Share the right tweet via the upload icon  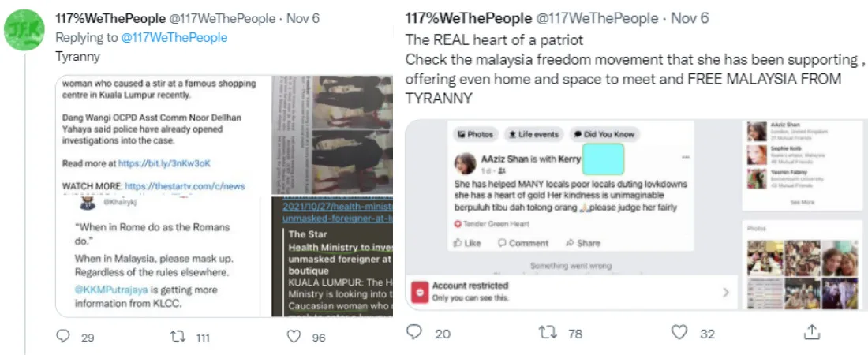point(811,332)
